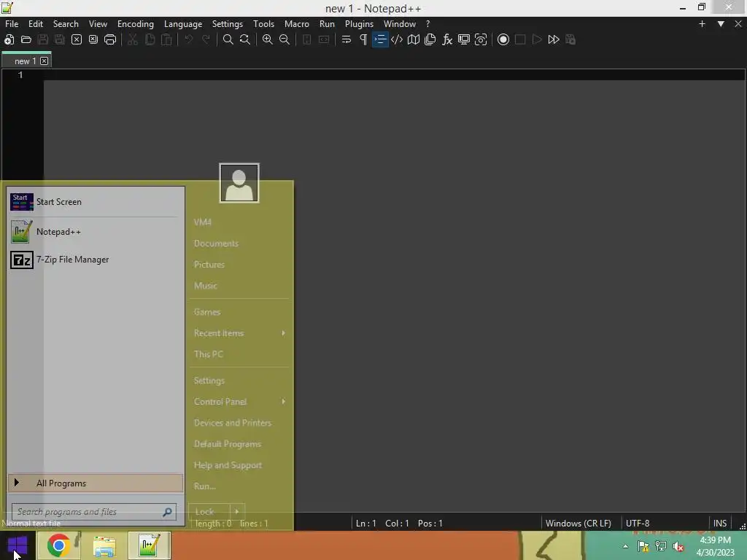Expand All Programs list

pyautogui.click(x=96, y=483)
